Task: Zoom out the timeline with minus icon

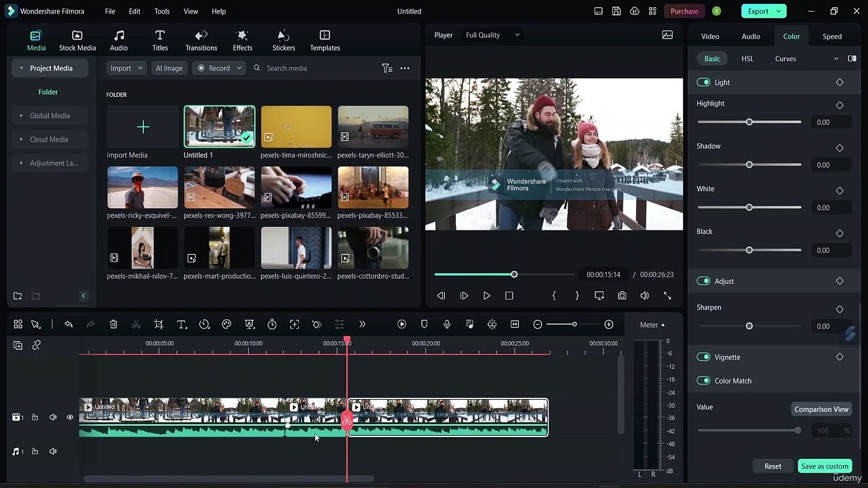Action: tap(538, 325)
